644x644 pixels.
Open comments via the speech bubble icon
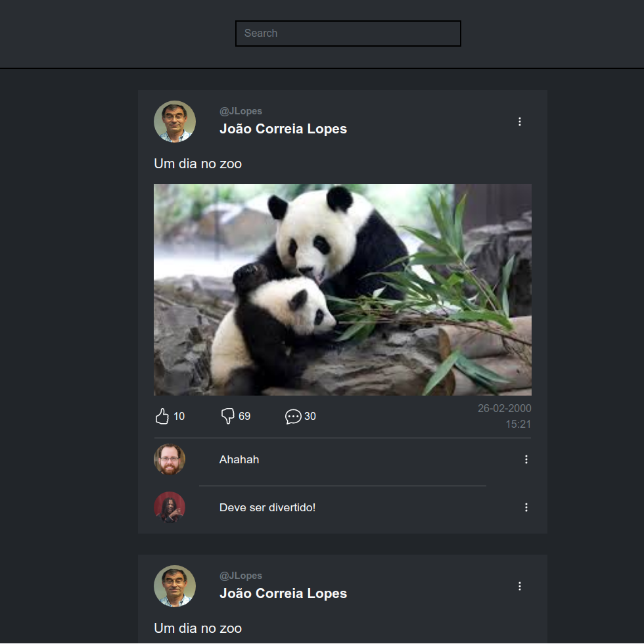pos(293,417)
